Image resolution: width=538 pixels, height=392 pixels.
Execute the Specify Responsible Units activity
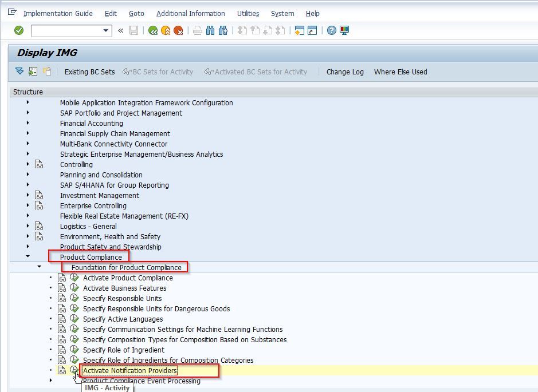pos(74,298)
